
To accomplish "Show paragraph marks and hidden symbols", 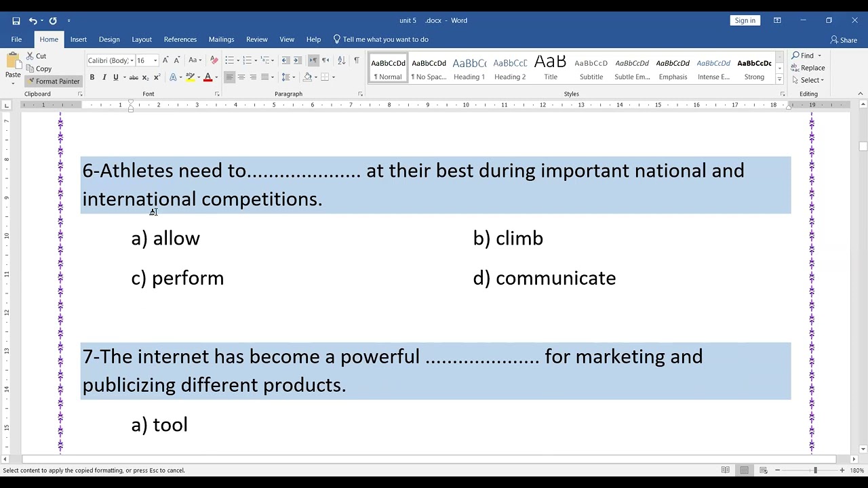I will [357, 60].
